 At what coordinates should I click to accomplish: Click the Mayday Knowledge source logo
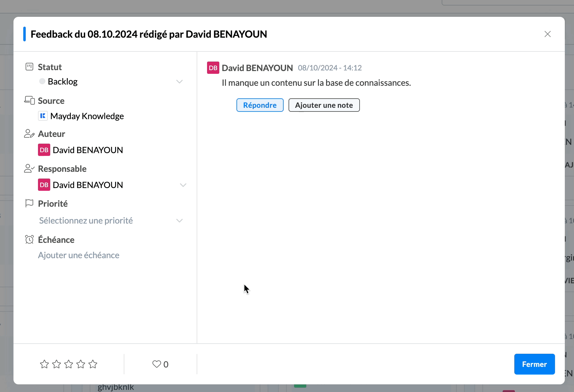click(43, 116)
